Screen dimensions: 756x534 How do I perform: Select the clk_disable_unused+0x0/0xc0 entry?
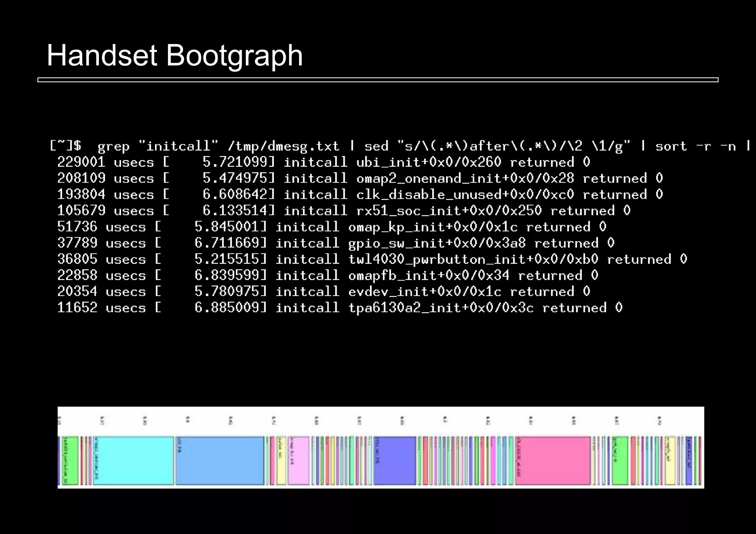tap(465, 194)
